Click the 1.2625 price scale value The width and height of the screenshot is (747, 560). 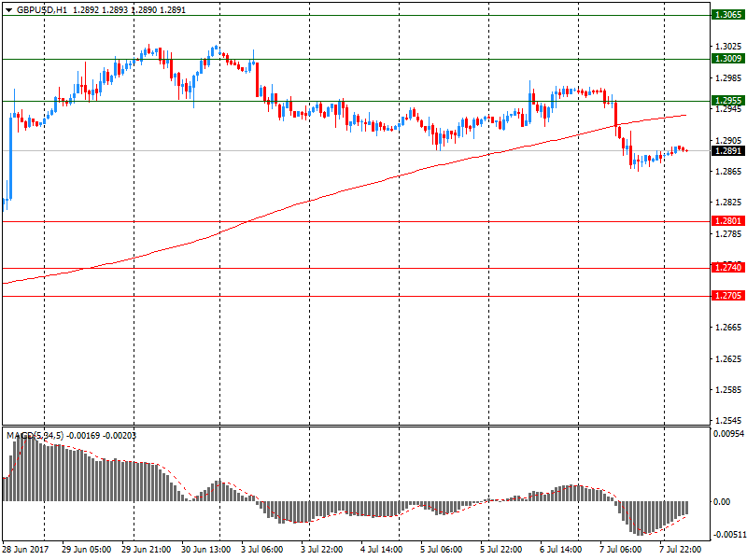click(728, 358)
